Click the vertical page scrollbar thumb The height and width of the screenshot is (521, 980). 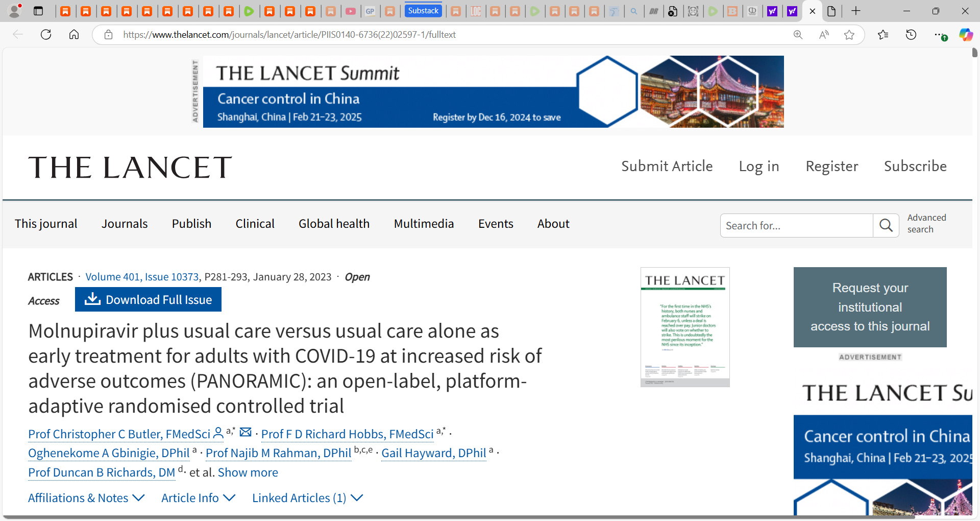pos(974,53)
